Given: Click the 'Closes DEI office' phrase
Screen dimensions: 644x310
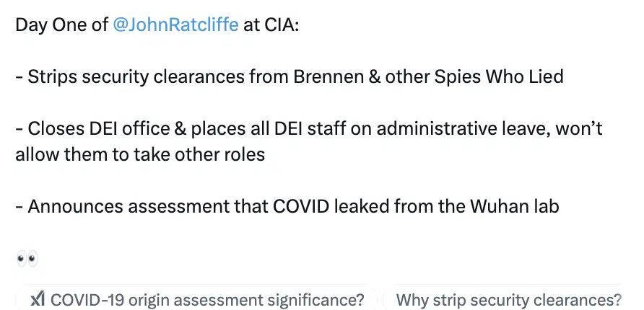Looking at the screenshot, I should tap(99, 129).
